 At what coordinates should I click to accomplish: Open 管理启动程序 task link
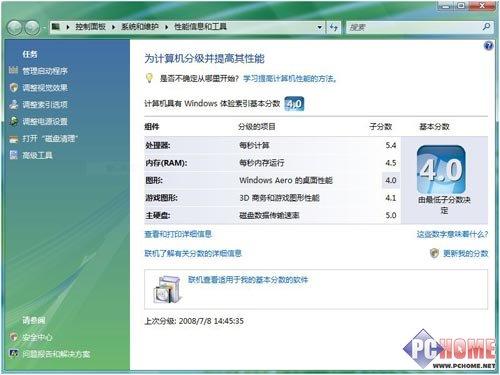point(45,71)
